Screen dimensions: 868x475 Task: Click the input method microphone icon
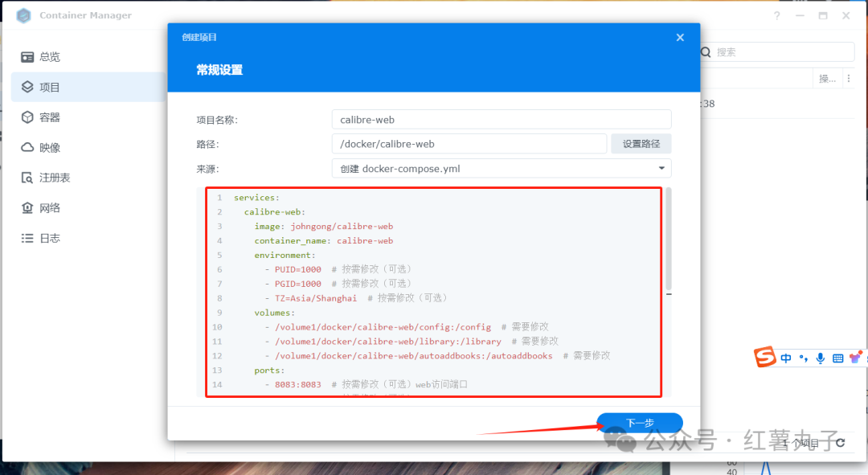click(821, 358)
